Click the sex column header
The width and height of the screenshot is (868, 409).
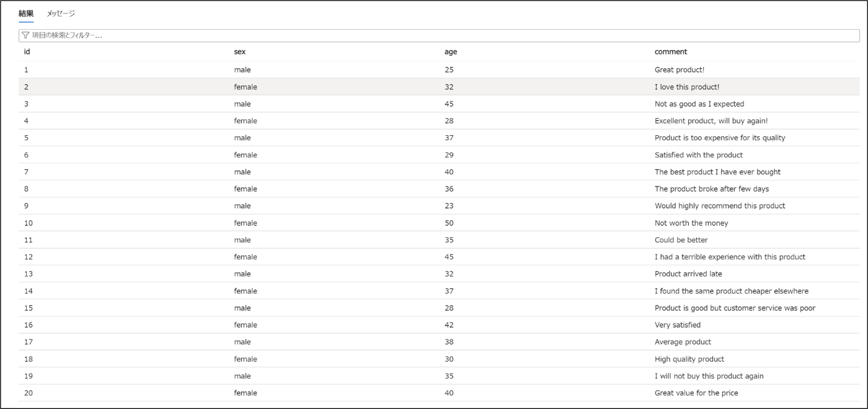pyautogui.click(x=239, y=52)
